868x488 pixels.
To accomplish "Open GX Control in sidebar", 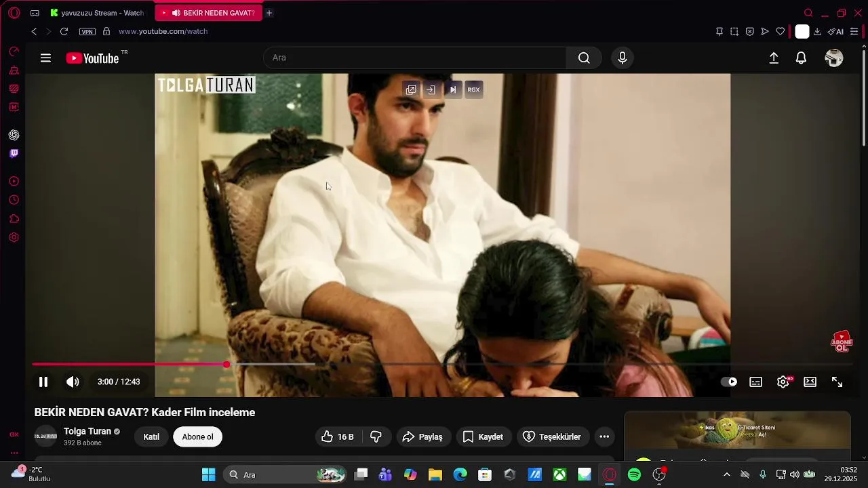I will [14, 434].
